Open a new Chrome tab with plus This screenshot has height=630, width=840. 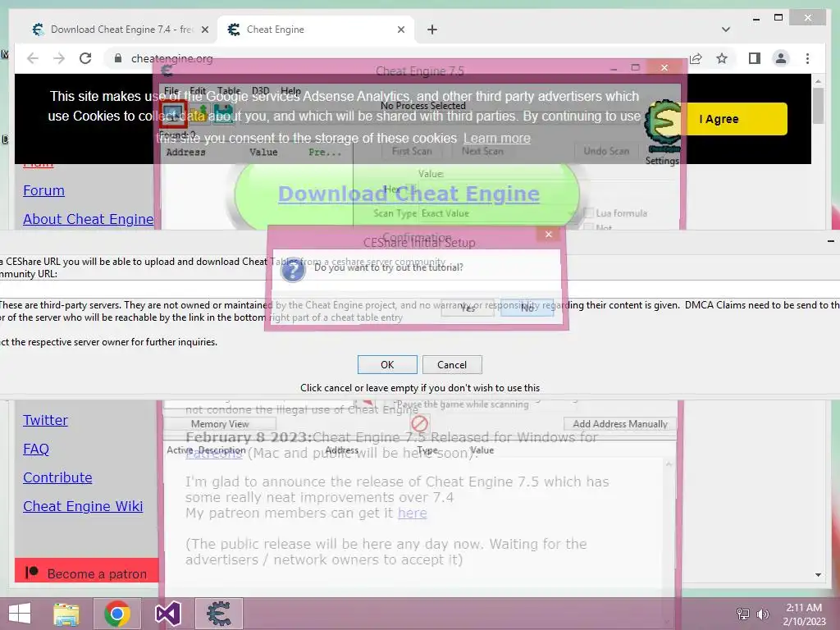click(431, 30)
